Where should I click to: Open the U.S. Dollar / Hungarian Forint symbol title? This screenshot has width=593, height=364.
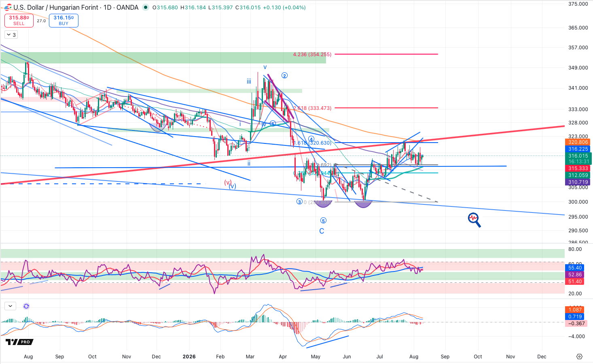(56, 7)
